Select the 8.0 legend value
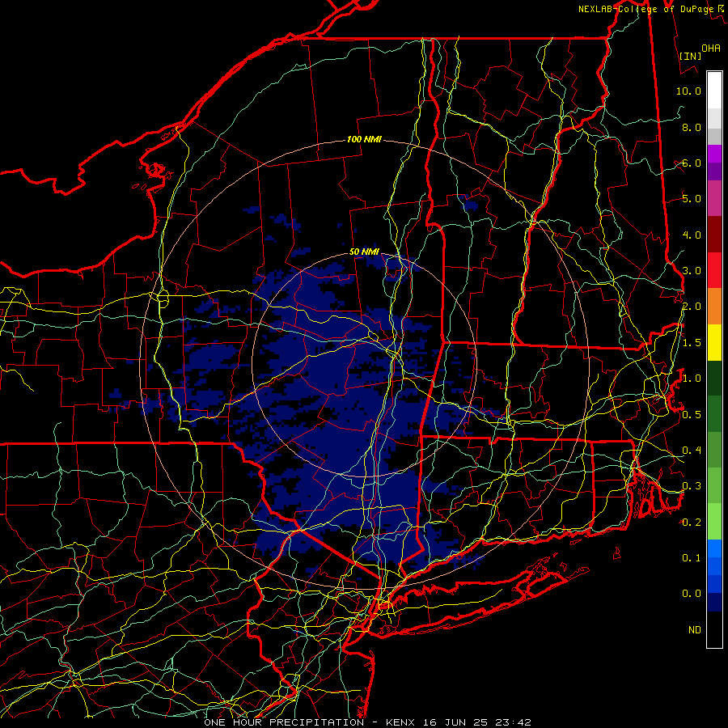The height and width of the screenshot is (728, 728). (692, 127)
